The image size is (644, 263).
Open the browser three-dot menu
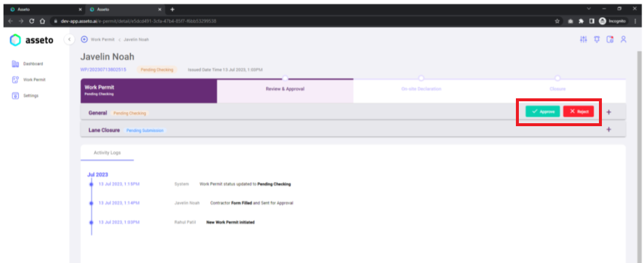click(x=635, y=21)
